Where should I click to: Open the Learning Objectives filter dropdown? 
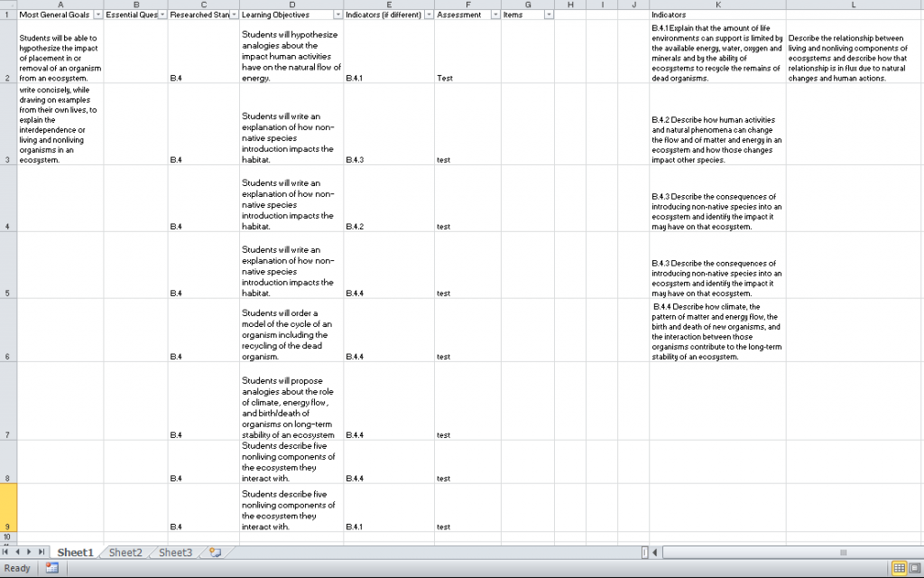tap(337, 15)
